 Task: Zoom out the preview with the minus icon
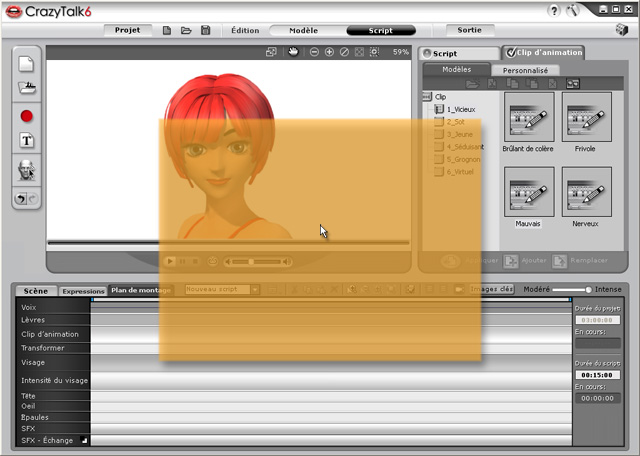click(x=314, y=52)
